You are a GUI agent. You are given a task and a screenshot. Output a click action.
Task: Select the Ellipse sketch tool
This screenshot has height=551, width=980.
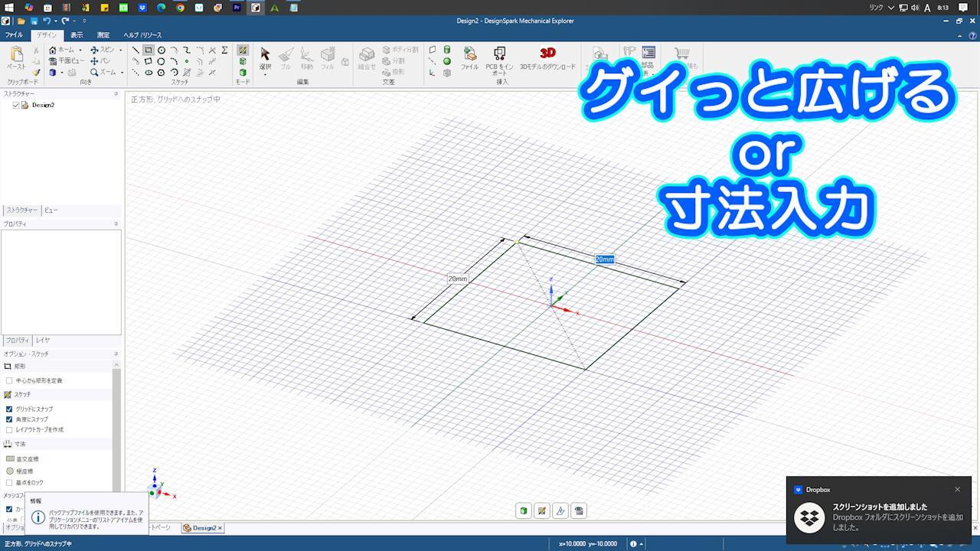pyautogui.click(x=149, y=73)
